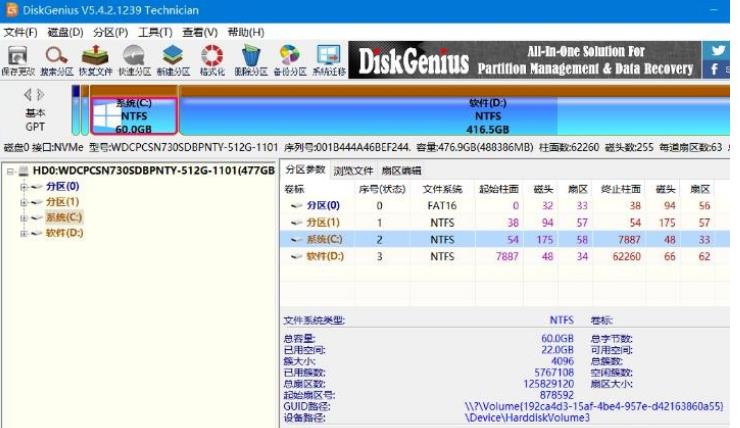The width and height of the screenshot is (740, 428).
Task: Click the 终止柱面 column header
Action: [x=621, y=189]
